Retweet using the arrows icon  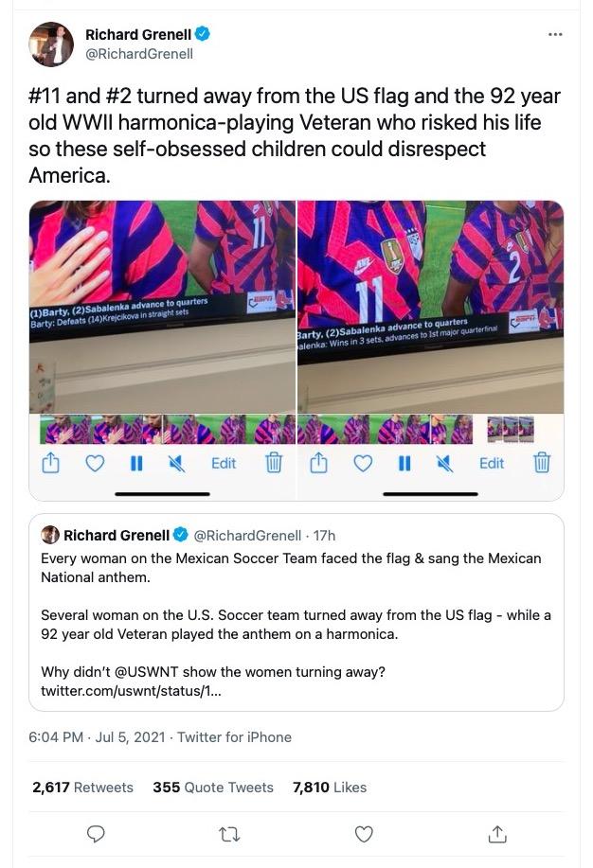[x=229, y=834]
